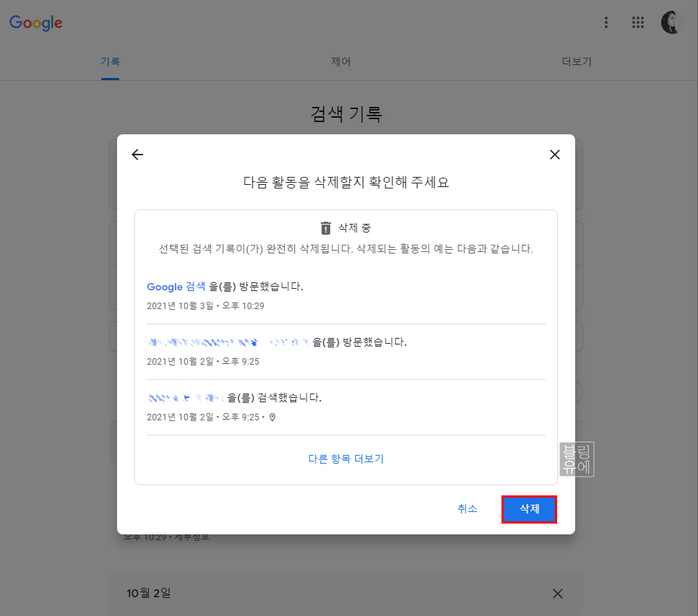The height and width of the screenshot is (616, 698).
Task: Switch to the 제어 tab
Action: click(340, 61)
